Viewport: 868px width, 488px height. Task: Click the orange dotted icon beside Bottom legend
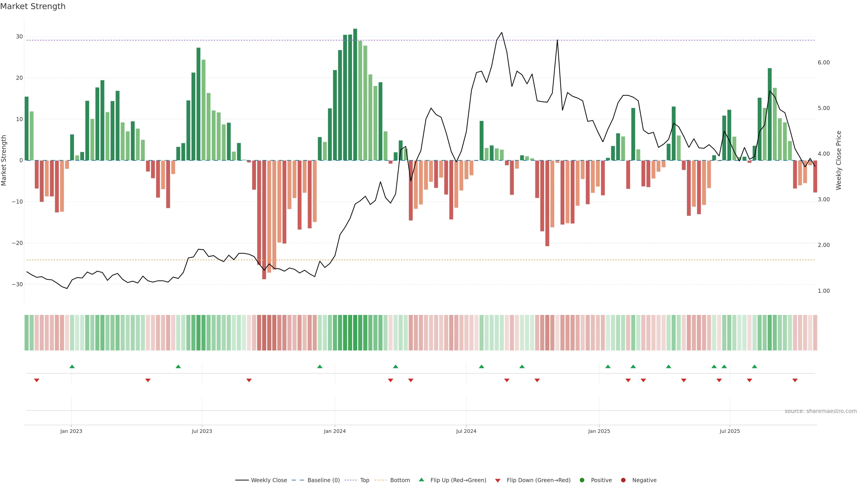(x=380, y=480)
